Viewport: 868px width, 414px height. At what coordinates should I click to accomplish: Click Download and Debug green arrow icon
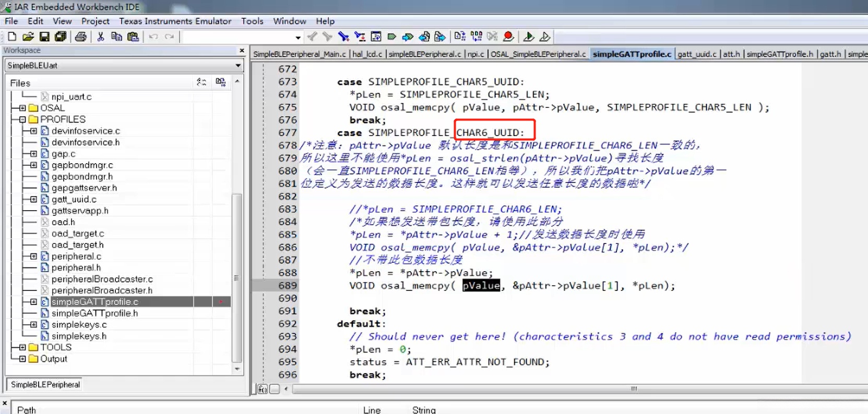[528, 36]
